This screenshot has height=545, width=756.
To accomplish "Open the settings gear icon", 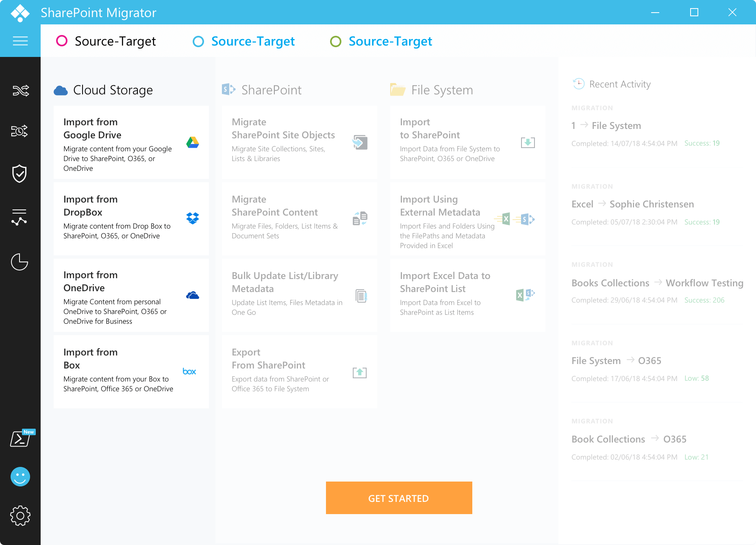I will tap(20, 516).
